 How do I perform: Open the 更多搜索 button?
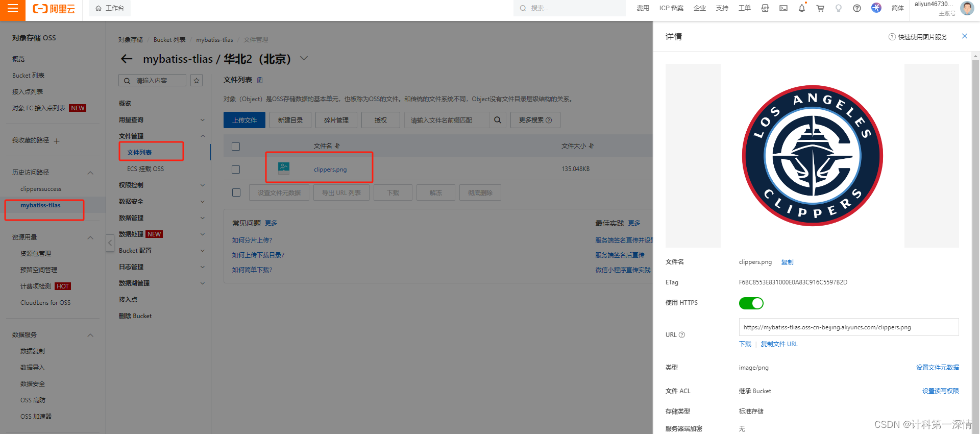tap(535, 120)
